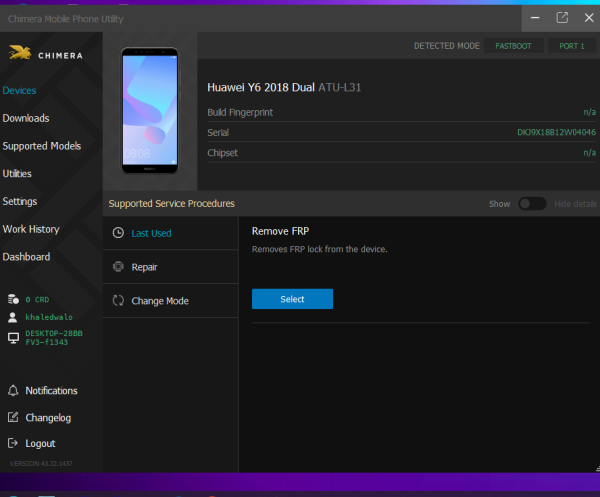Open the Notifications label
Viewport: 600px width, 497px height.
click(x=52, y=391)
